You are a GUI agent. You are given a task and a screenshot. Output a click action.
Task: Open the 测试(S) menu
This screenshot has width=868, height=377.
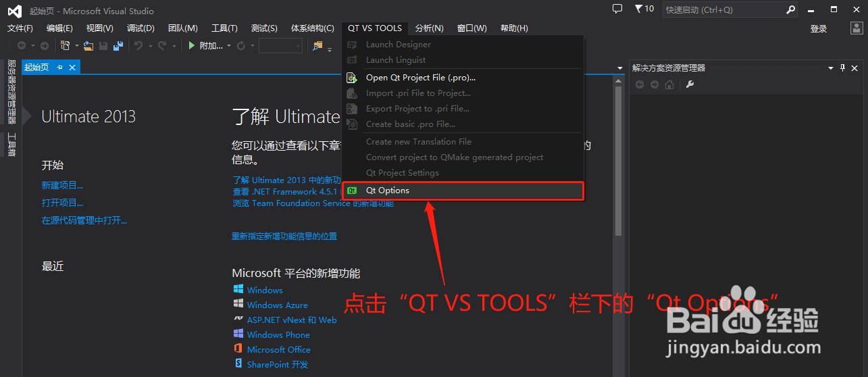264,28
